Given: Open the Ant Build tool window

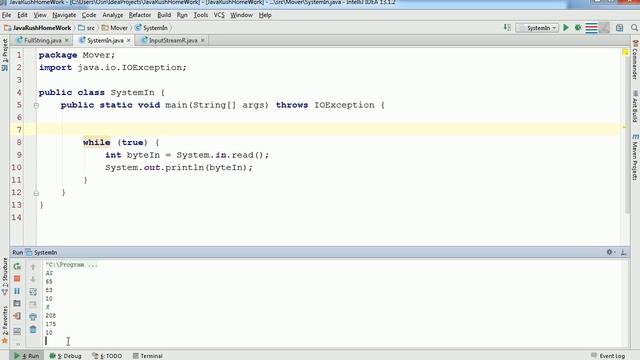Looking at the screenshot, I should (x=635, y=106).
